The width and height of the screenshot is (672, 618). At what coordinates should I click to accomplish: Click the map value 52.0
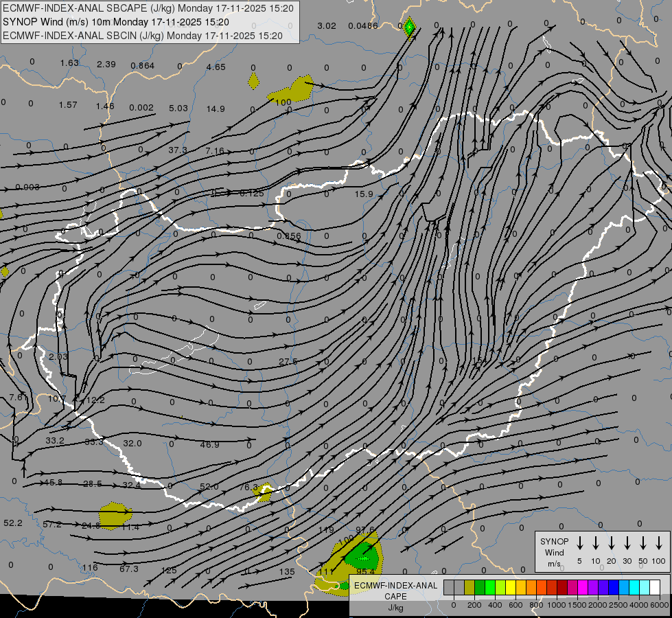point(209,487)
